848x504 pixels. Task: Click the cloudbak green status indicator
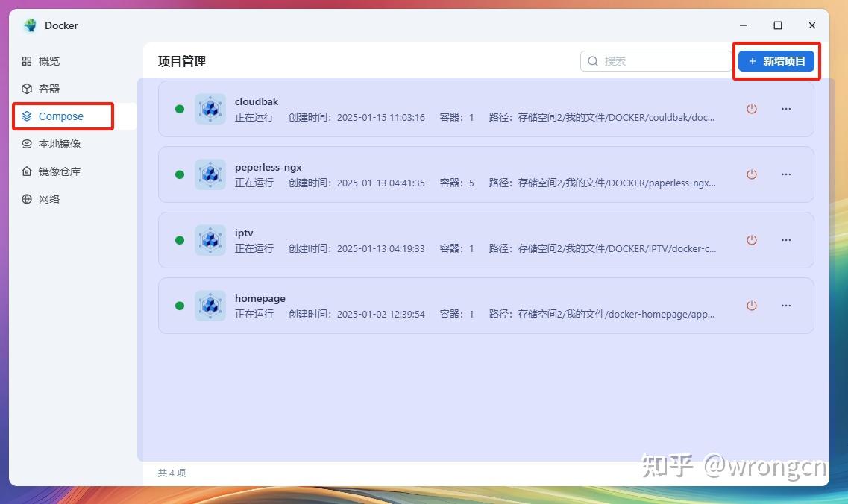coord(180,109)
